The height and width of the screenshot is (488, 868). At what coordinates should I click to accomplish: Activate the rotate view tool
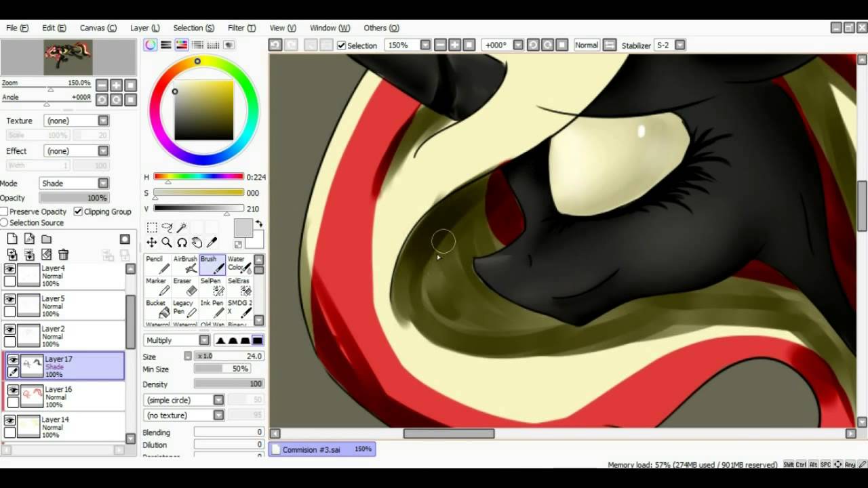pos(182,243)
